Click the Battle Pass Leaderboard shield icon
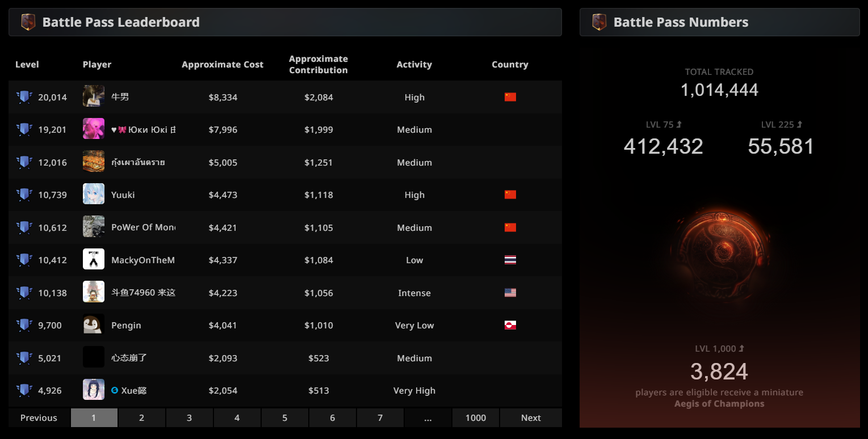The image size is (868, 439). (x=28, y=22)
